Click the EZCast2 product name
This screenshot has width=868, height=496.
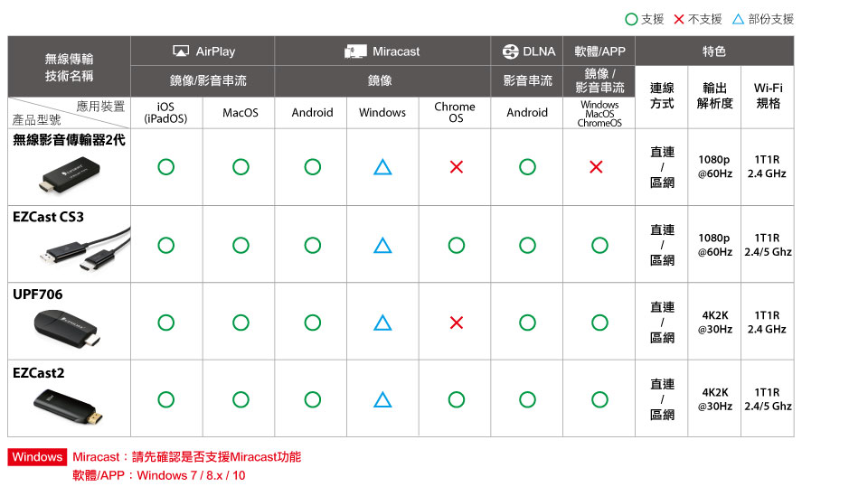[38, 373]
